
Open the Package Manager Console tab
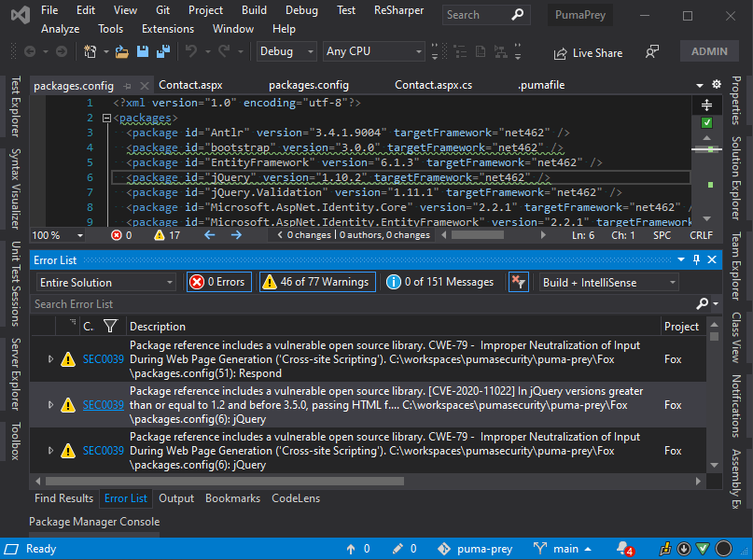tap(94, 522)
